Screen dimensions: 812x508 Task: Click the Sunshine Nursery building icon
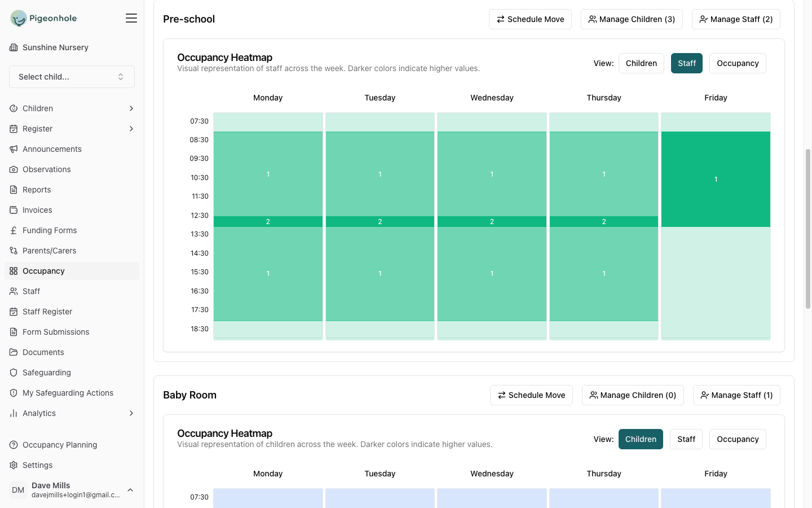click(x=14, y=47)
